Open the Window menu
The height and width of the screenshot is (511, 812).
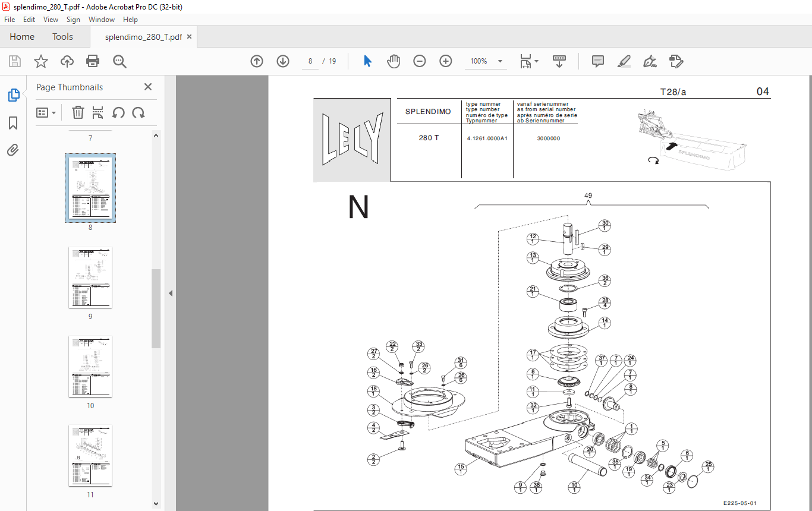[x=102, y=20]
